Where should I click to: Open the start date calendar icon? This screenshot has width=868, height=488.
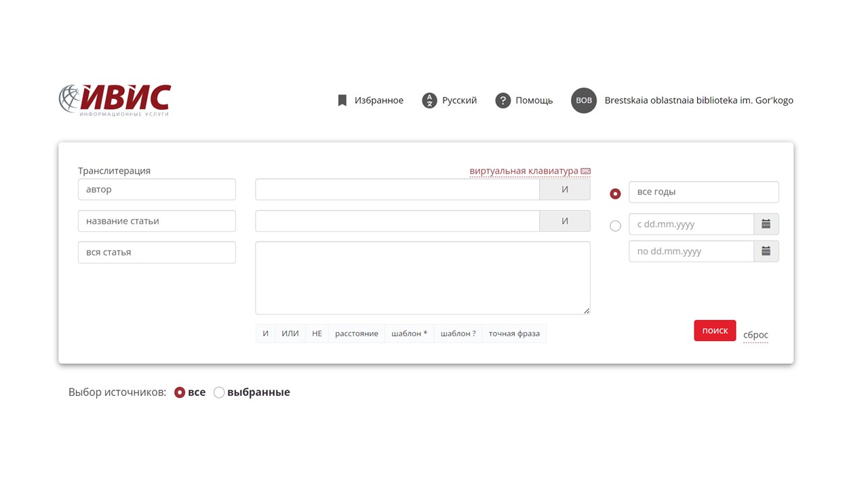click(x=766, y=224)
